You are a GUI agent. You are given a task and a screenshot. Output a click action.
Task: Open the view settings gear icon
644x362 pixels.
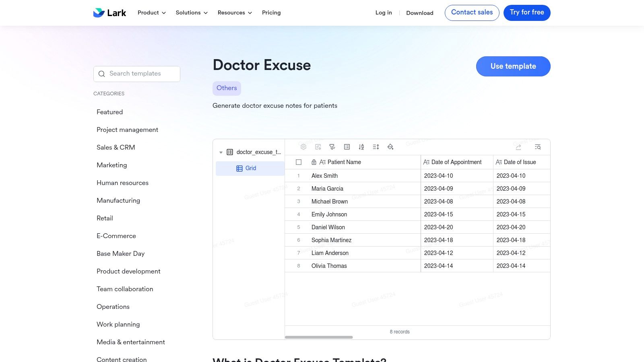(303, 147)
